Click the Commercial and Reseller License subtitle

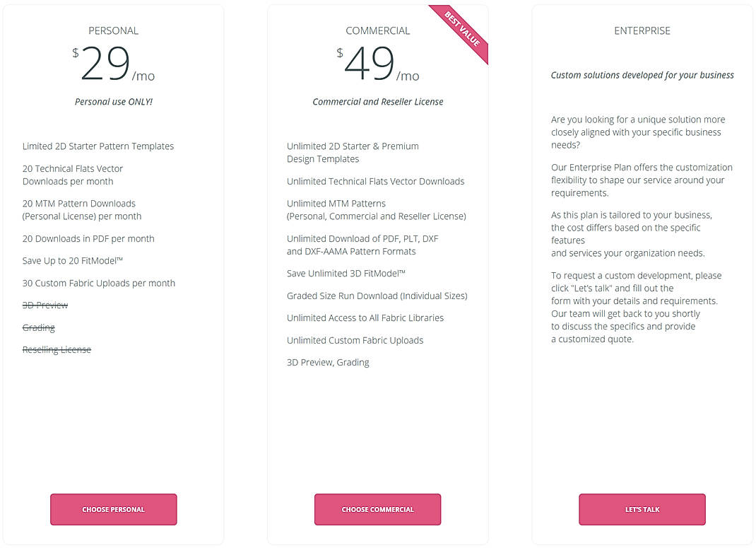coord(377,101)
